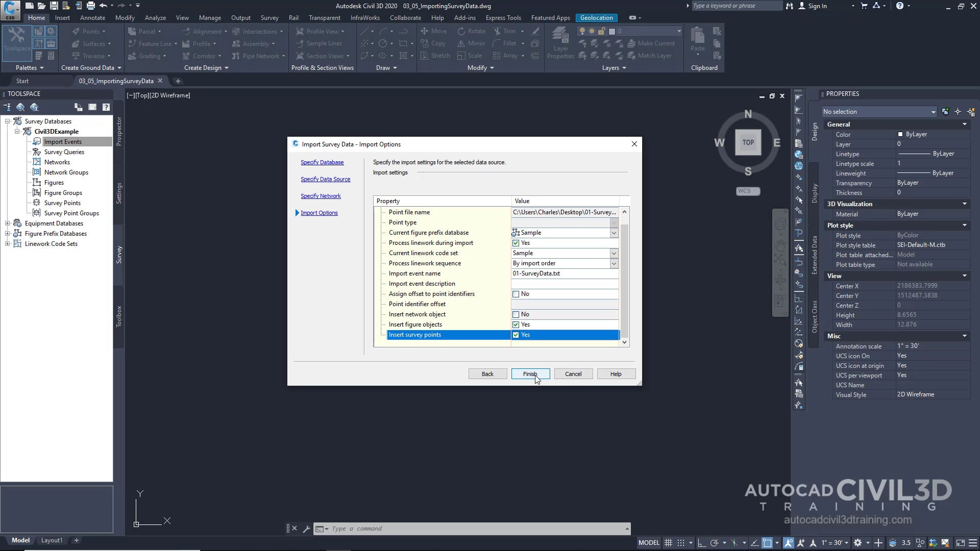Click the TOP face of ViewCube
This screenshot has height=551, width=980.
pos(748,142)
